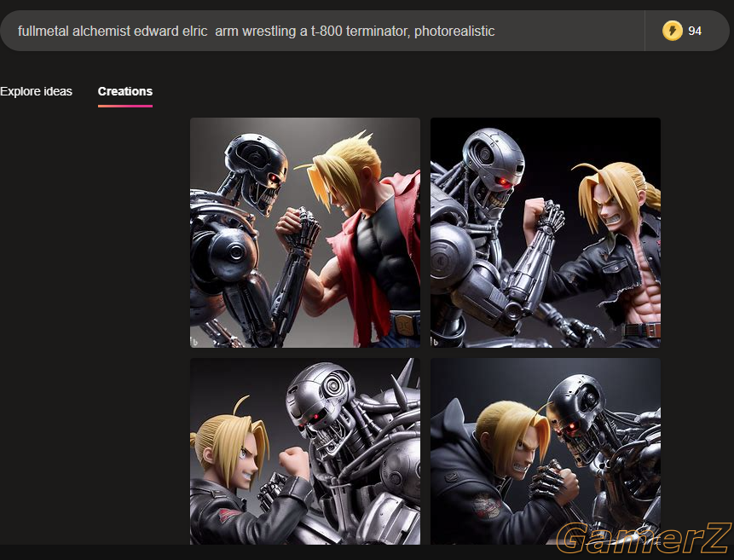
Task: Open the image of Edward in red vest
Action: tap(305, 232)
